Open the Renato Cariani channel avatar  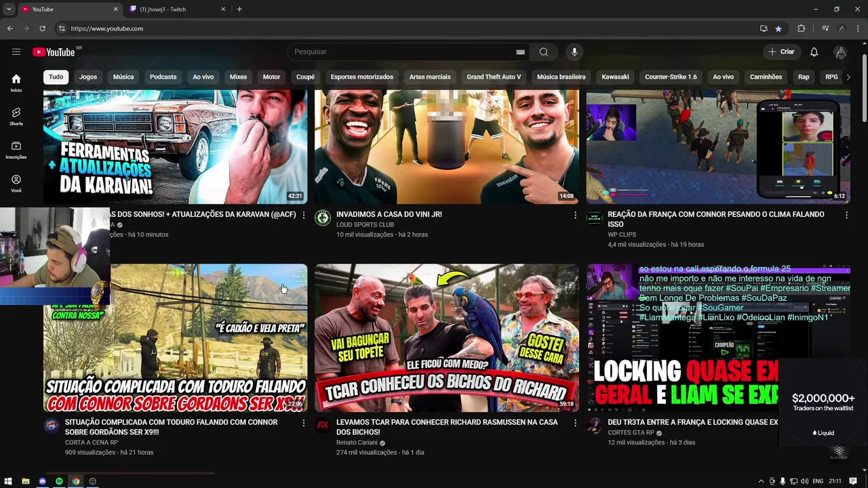[323, 426]
